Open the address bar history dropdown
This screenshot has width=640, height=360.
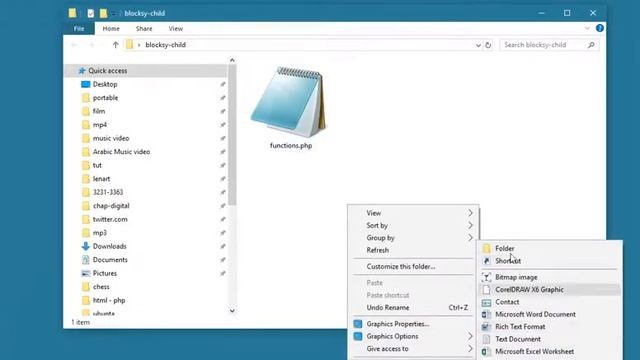coord(478,45)
